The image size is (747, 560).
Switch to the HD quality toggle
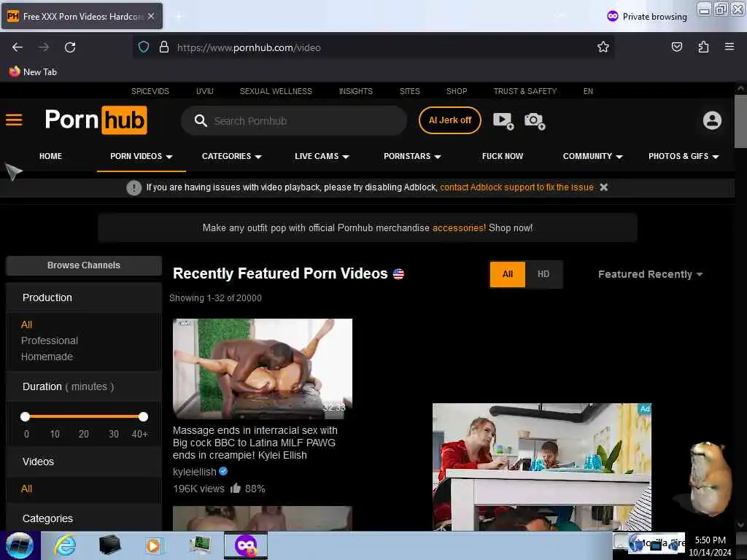543,274
